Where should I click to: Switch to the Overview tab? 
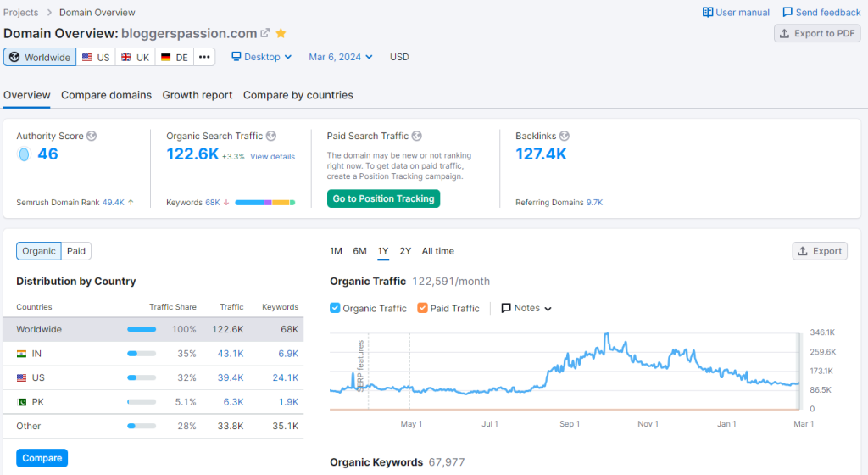(26, 95)
